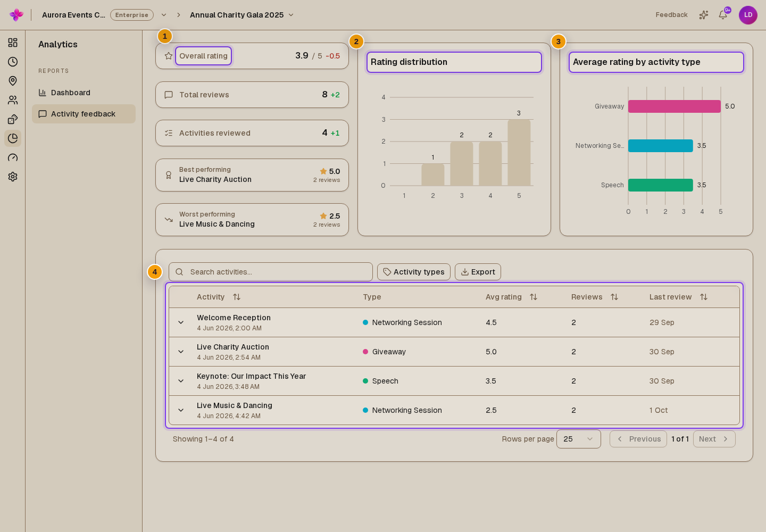Select Activity feedback in the sidebar
The width and height of the screenshot is (766, 532).
(x=84, y=114)
